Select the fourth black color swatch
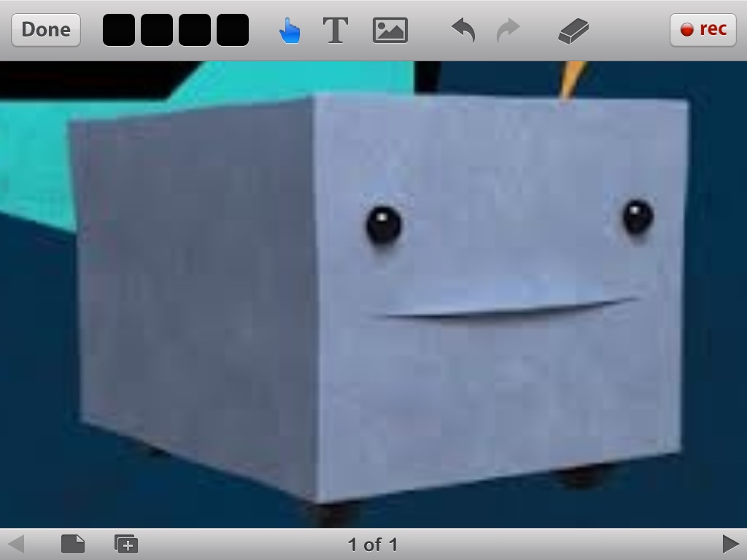The height and width of the screenshot is (560, 747). pos(233,30)
